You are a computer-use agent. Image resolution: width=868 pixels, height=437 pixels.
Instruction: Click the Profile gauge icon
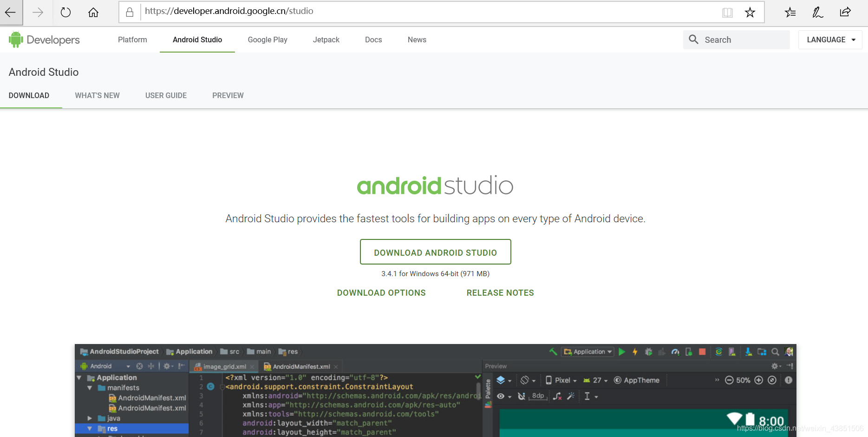click(x=675, y=352)
